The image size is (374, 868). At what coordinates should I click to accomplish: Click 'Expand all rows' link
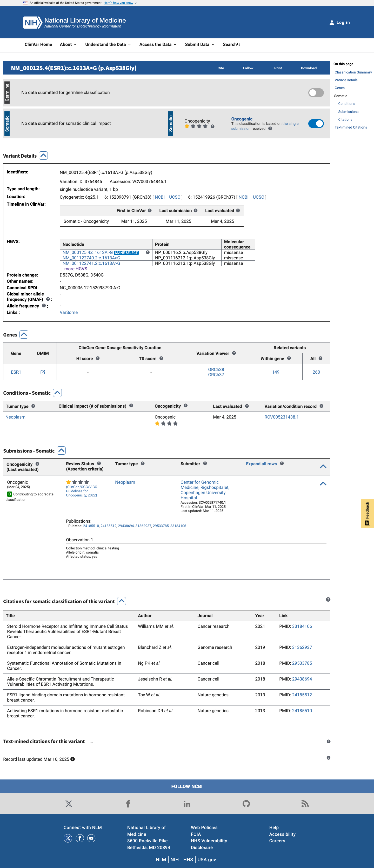click(262, 464)
